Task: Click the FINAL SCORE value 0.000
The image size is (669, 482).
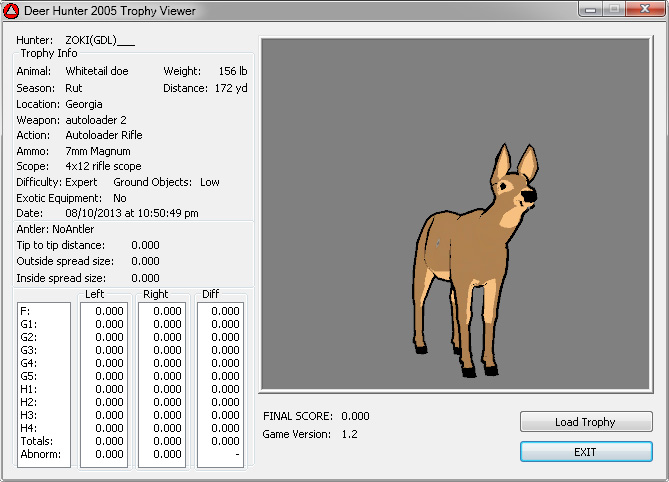Action: coord(355,416)
